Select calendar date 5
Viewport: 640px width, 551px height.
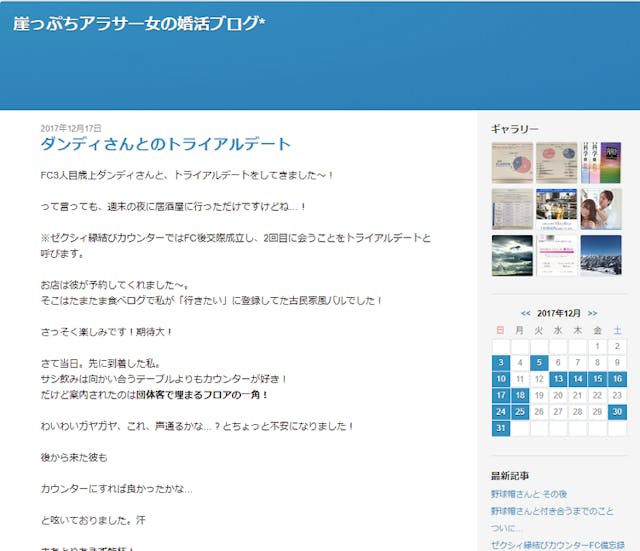[x=539, y=362]
